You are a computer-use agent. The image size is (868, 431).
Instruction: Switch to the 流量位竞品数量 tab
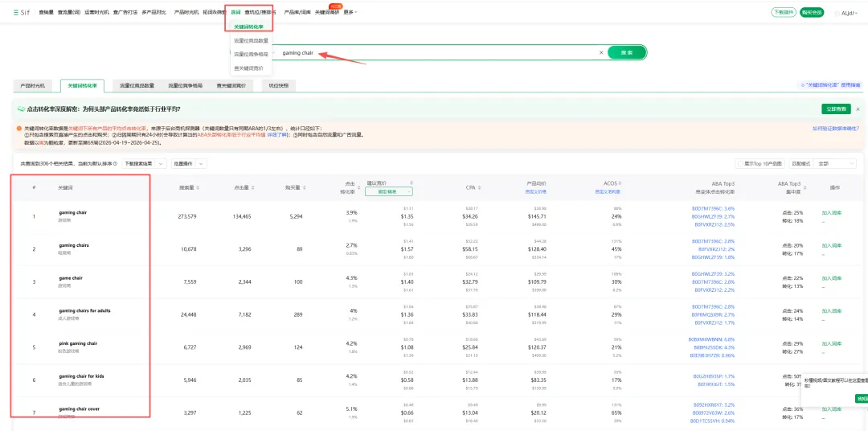[x=137, y=86]
